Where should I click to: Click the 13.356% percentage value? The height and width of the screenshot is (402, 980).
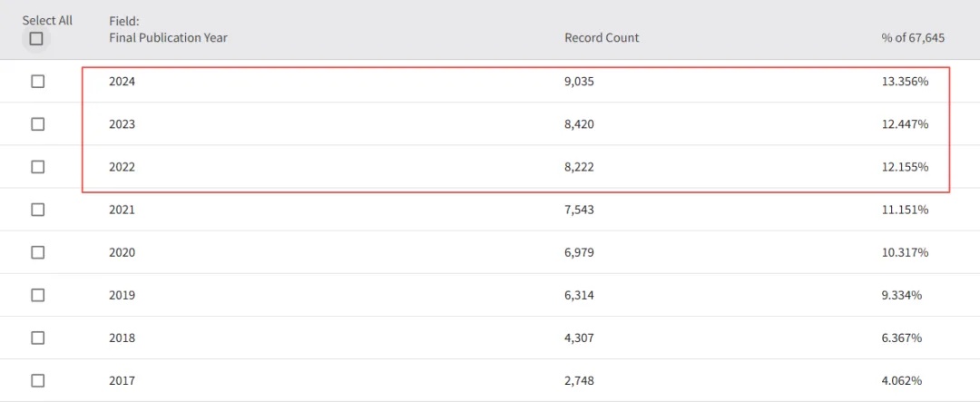[x=905, y=82]
